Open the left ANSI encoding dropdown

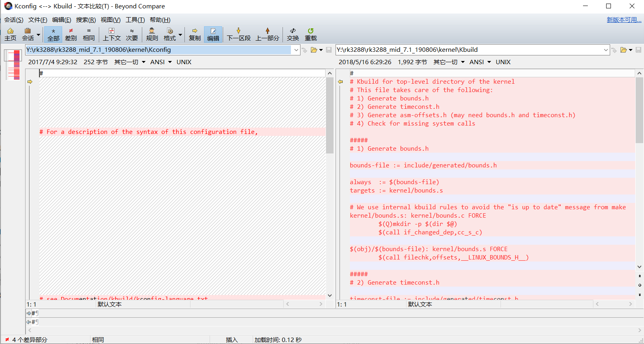[161, 62]
